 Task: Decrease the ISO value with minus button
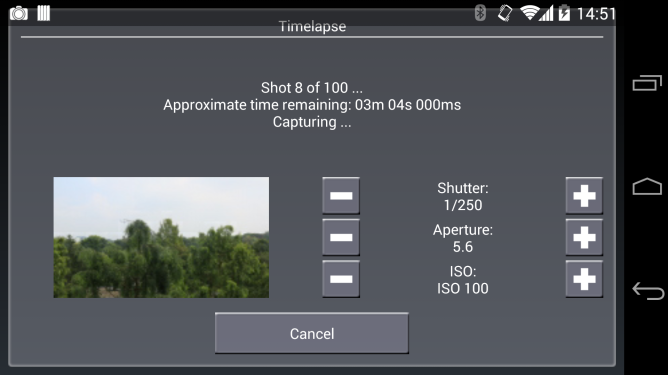click(341, 279)
